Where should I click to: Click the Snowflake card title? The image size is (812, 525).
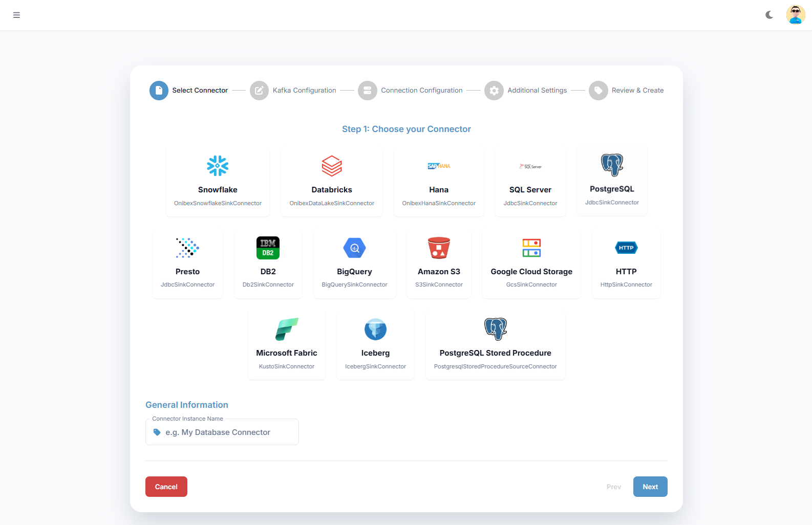coord(218,190)
